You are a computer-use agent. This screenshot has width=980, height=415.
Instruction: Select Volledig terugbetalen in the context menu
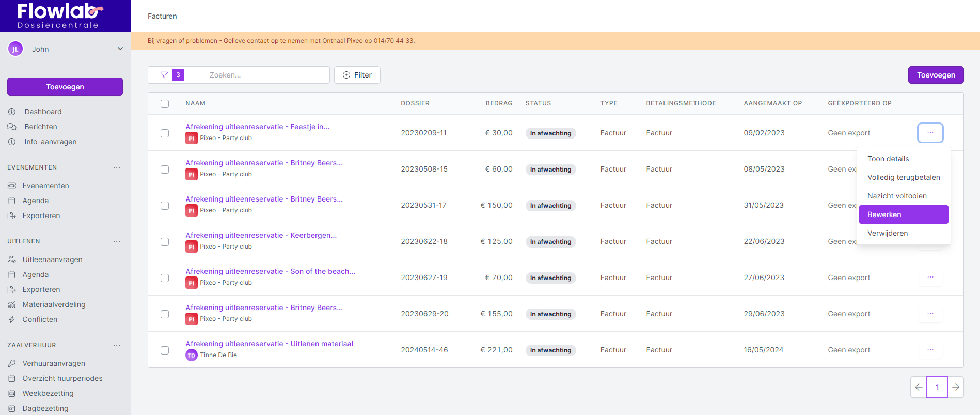click(903, 177)
